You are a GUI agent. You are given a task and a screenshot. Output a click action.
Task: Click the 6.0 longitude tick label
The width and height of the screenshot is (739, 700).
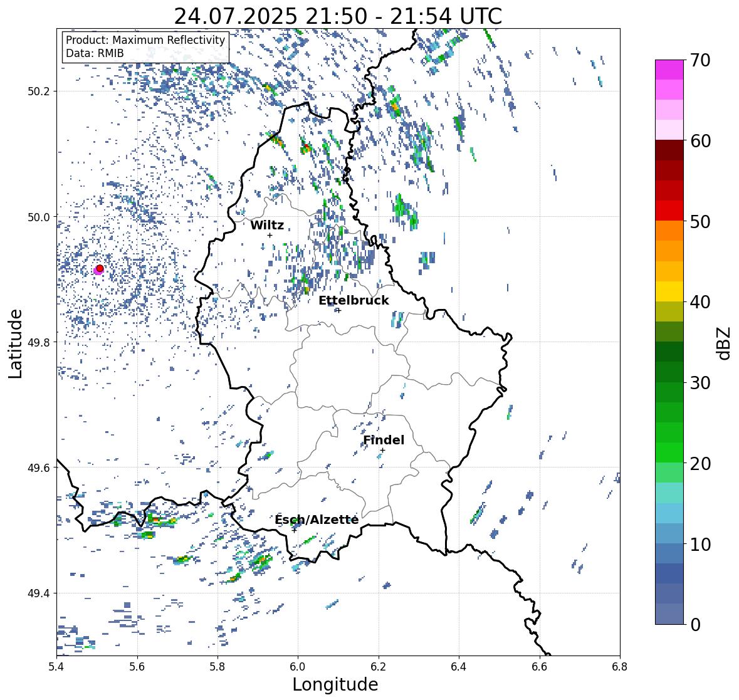(298, 667)
